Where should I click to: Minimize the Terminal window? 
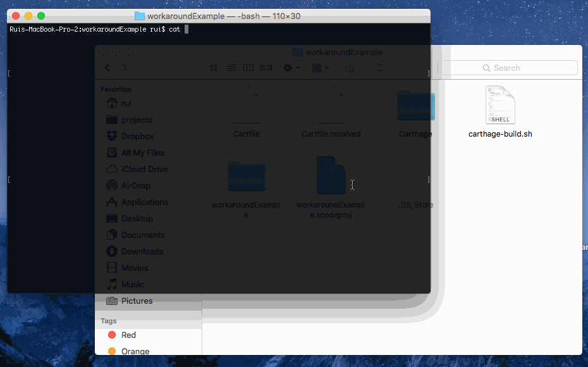28,16
